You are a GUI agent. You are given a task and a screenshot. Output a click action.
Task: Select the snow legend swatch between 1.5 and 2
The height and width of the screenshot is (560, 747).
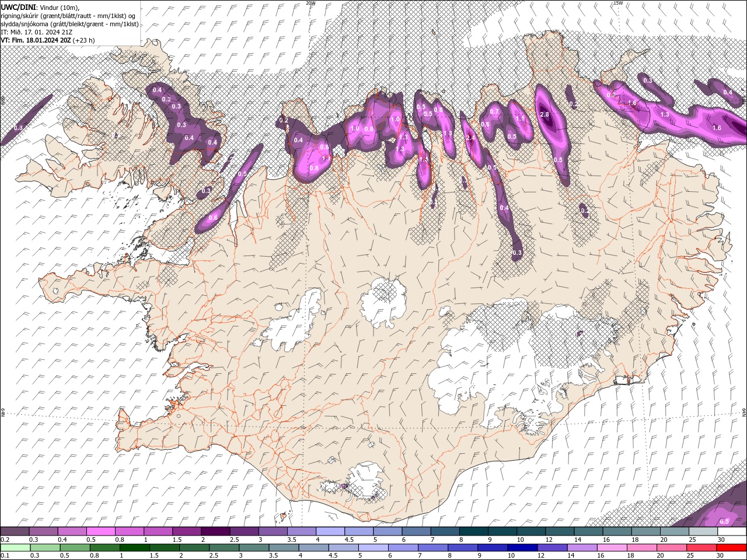(187, 531)
